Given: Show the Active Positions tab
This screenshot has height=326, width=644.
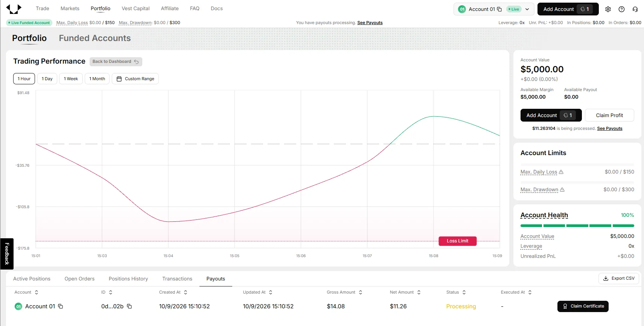Looking at the screenshot, I should coord(32,279).
